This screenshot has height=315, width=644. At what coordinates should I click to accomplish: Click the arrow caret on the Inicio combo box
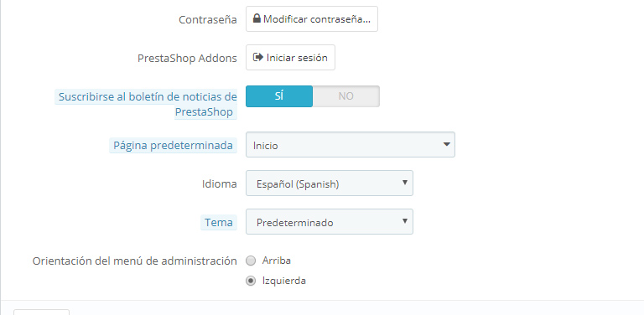pos(447,144)
